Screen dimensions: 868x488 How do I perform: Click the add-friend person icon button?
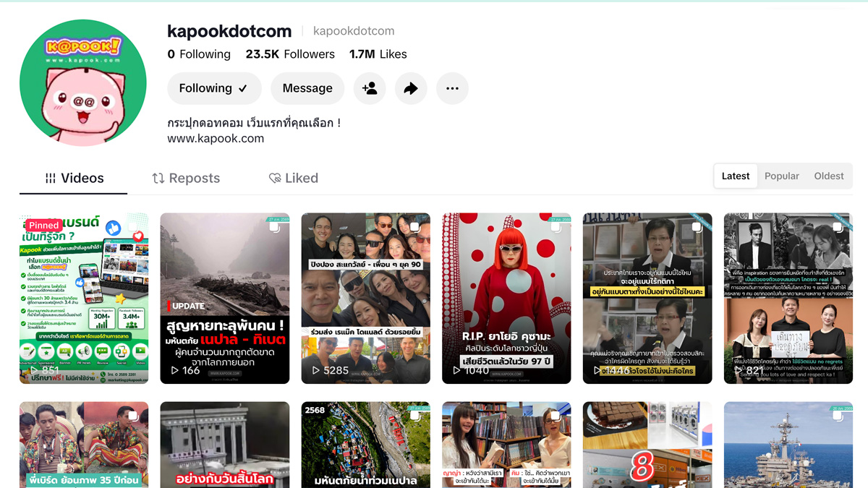370,88
